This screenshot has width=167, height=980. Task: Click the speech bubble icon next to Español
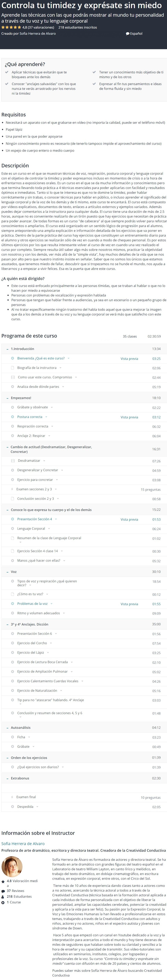coord(127,34)
